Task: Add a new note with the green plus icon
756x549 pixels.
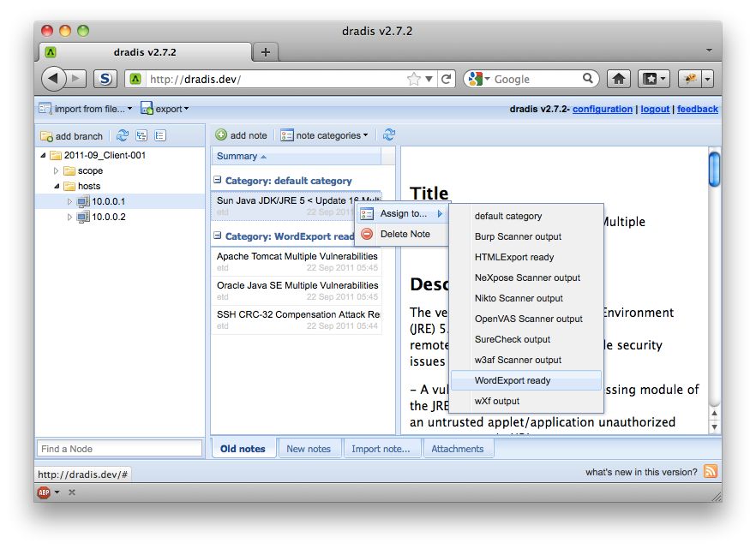Action: tap(221, 135)
